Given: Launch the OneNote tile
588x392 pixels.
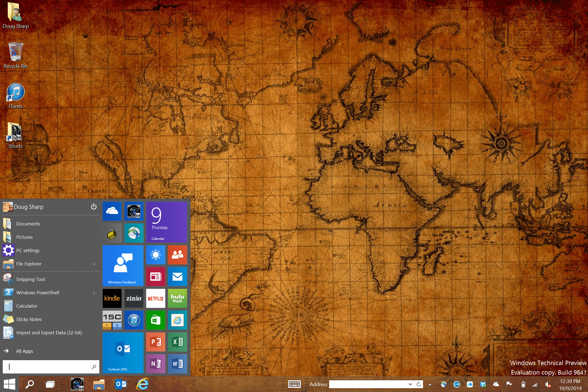Looking at the screenshot, I should tap(155, 363).
